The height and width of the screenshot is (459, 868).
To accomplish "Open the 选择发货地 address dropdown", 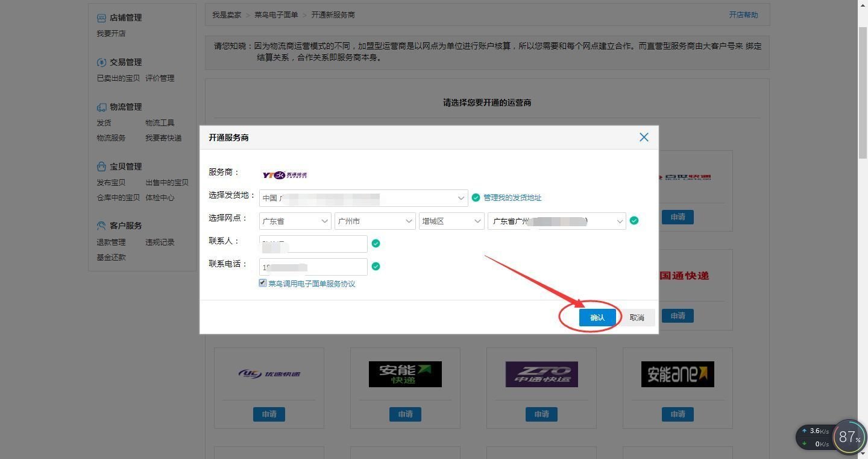I will click(x=363, y=198).
